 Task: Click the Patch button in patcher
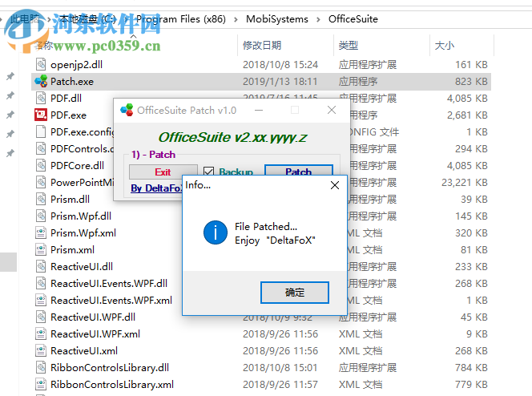[298, 171]
